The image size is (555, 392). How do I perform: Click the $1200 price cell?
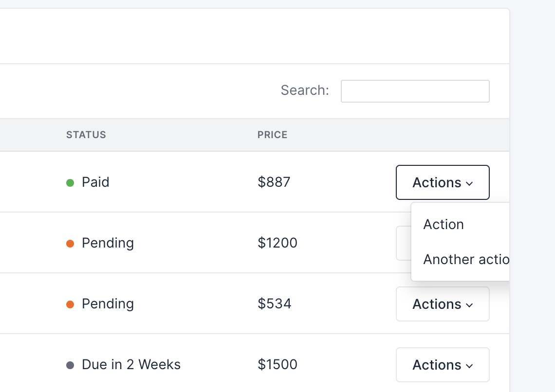pyautogui.click(x=277, y=243)
